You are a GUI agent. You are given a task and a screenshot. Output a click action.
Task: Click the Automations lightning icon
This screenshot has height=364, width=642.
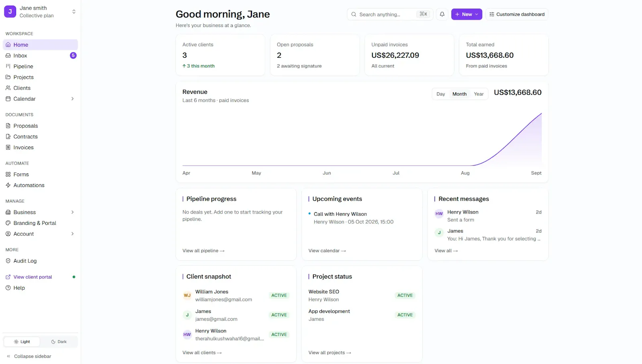pos(8,185)
